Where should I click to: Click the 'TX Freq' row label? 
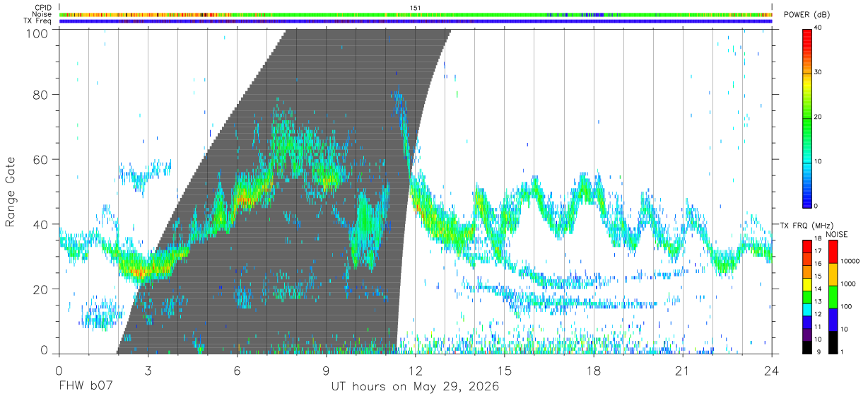37,21
